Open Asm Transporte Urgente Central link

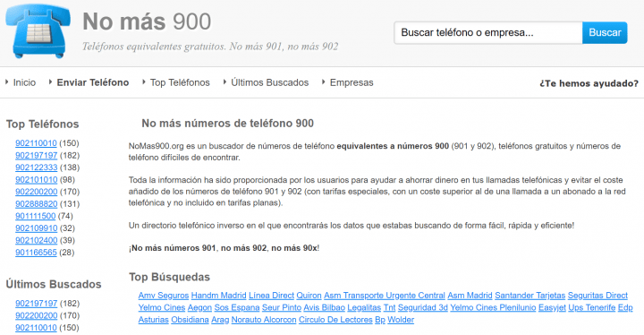point(385,296)
